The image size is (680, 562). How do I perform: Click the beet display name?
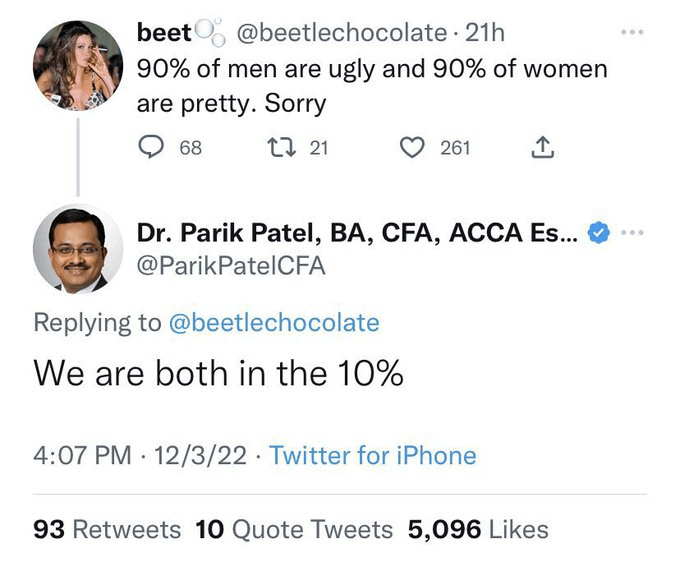(164, 33)
